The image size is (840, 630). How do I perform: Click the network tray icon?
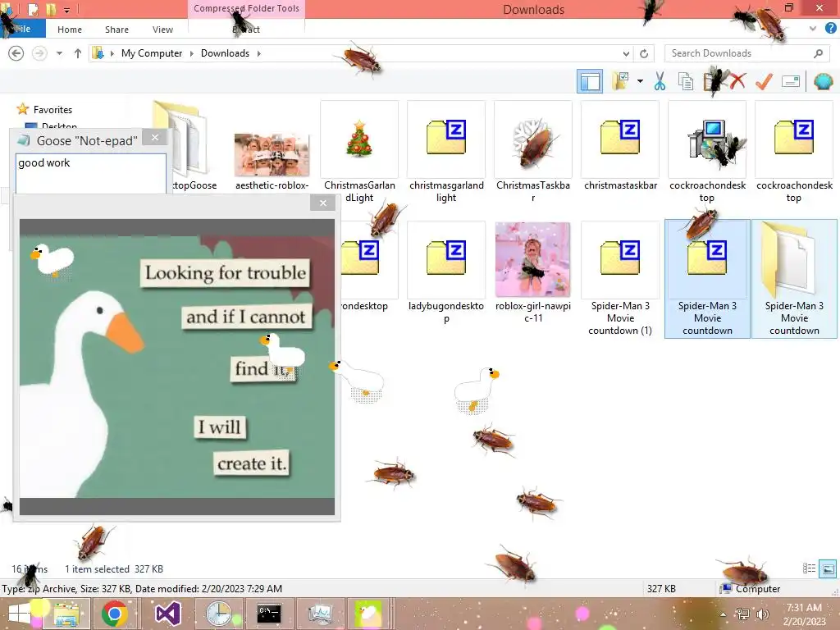[743, 614]
